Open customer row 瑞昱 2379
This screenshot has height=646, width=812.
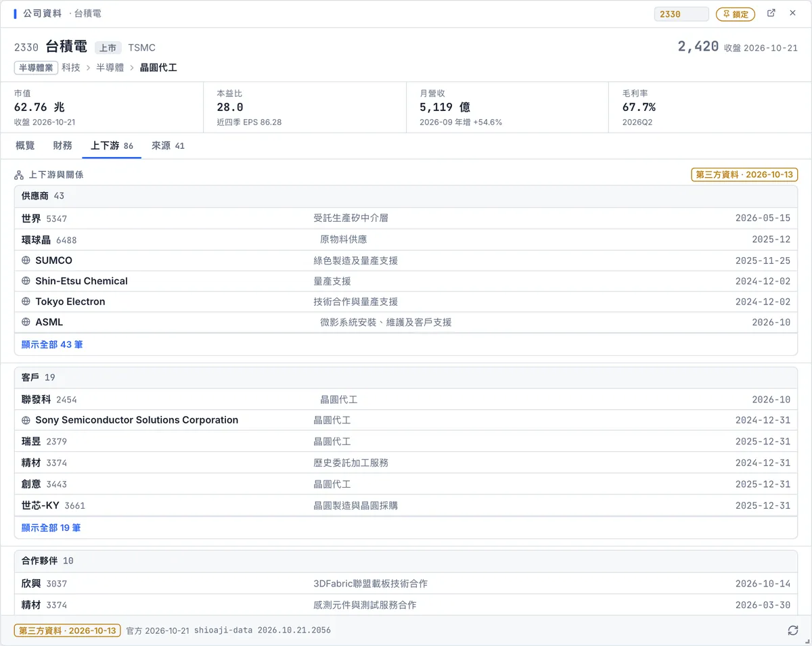[x=406, y=442]
